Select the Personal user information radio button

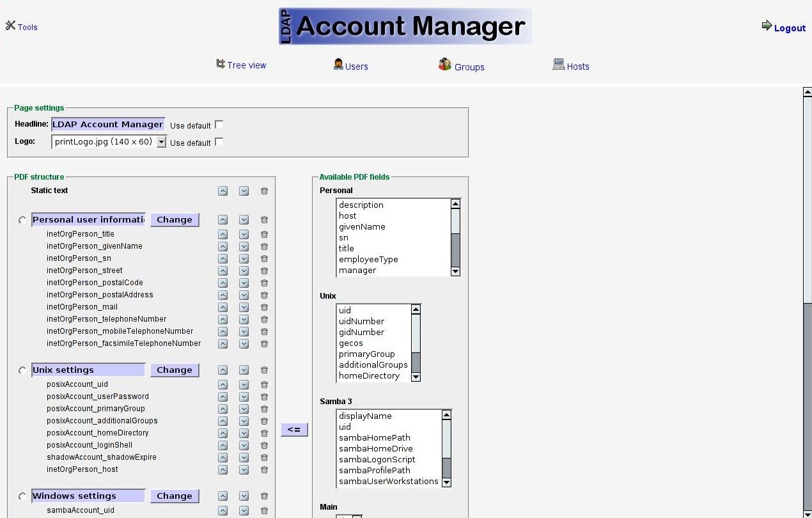22,220
